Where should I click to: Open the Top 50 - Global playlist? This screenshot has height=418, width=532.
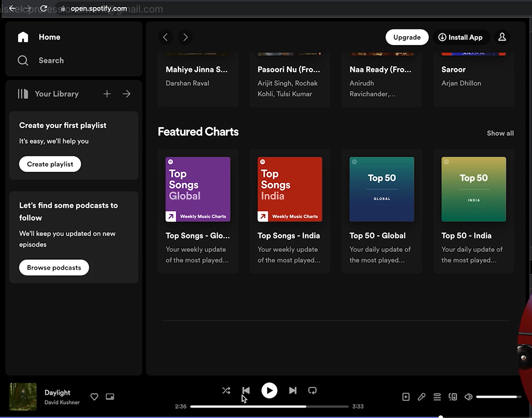[382, 189]
